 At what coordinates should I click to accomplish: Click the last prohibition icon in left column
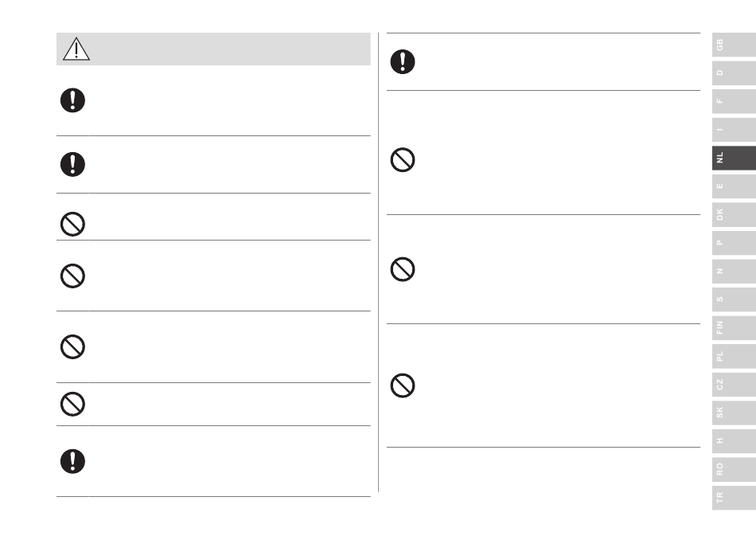pyautogui.click(x=72, y=404)
